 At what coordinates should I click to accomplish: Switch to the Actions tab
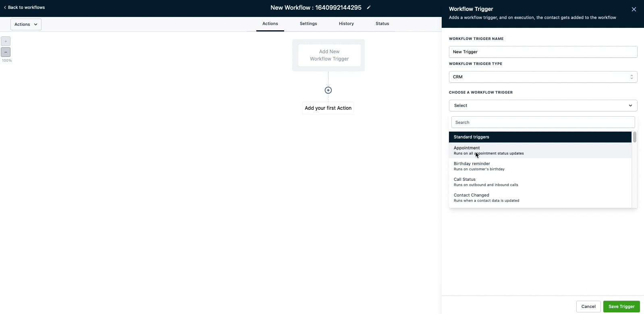pos(270,24)
